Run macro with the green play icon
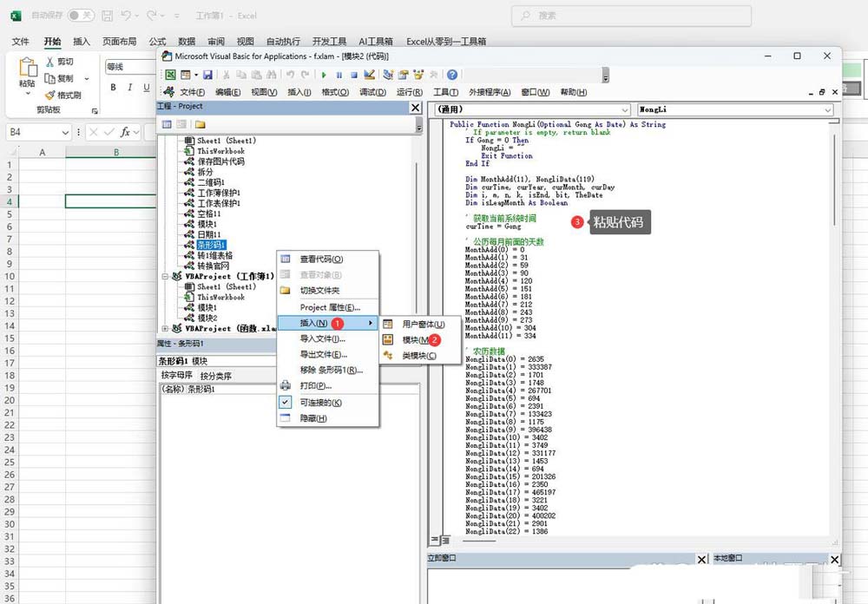Image resolution: width=868 pixels, height=604 pixels. pyautogui.click(x=324, y=75)
